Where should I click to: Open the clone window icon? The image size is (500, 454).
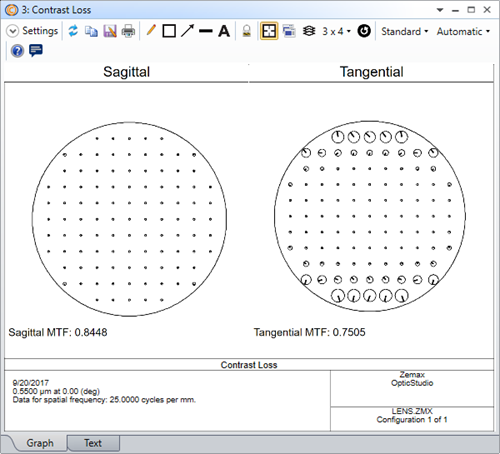coord(289,31)
